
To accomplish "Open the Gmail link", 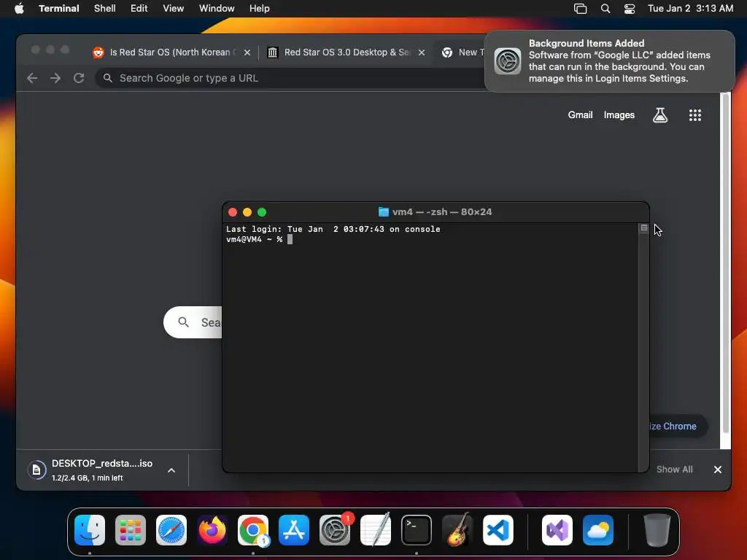I will pyautogui.click(x=580, y=114).
